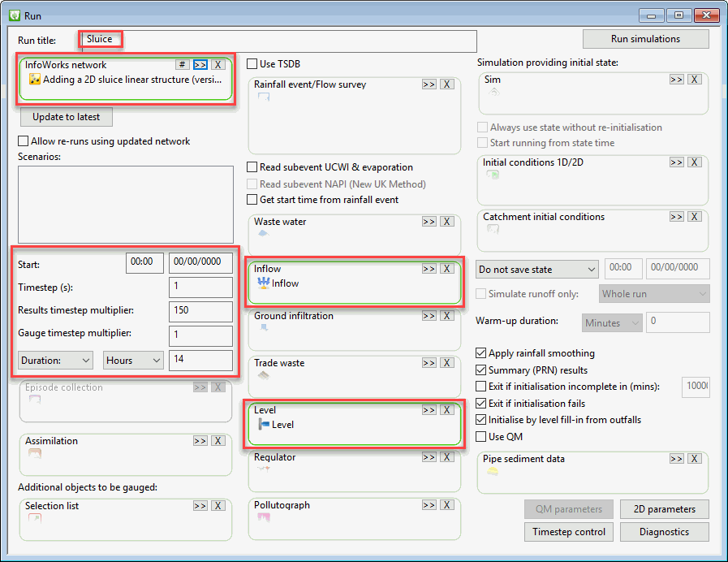Clear the Inflow box with X
Screen dimensions: 728x562
(x=447, y=269)
